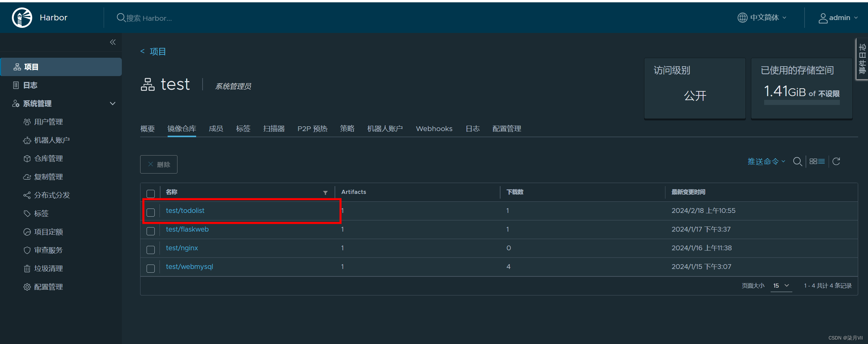Check the test/todolist row checkbox
The width and height of the screenshot is (868, 344).
click(x=151, y=213)
